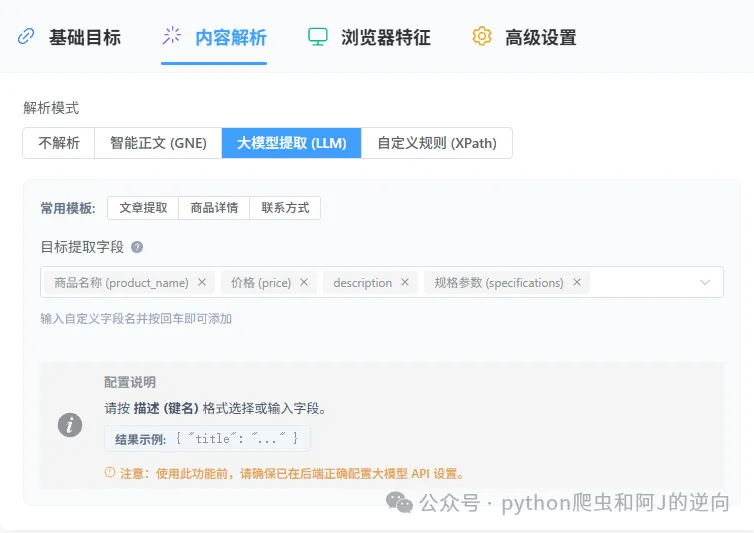Click the 价格 (price) tag text
This screenshot has height=533, width=754.
tap(261, 282)
